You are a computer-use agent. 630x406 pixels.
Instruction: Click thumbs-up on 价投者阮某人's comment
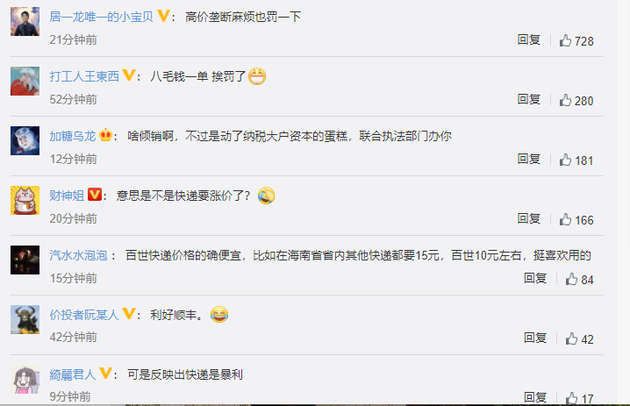point(571,338)
